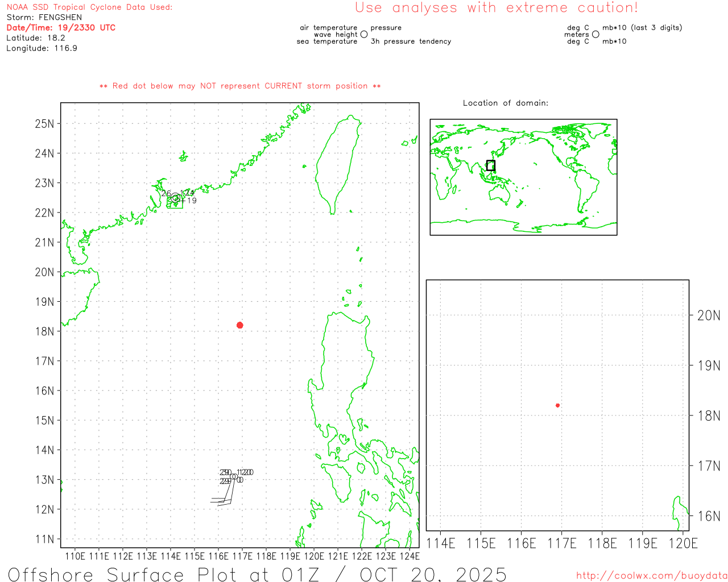Click the 'Offshore Surface Plot' bottom title
The height and width of the screenshot is (582, 728).
[x=257, y=574]
